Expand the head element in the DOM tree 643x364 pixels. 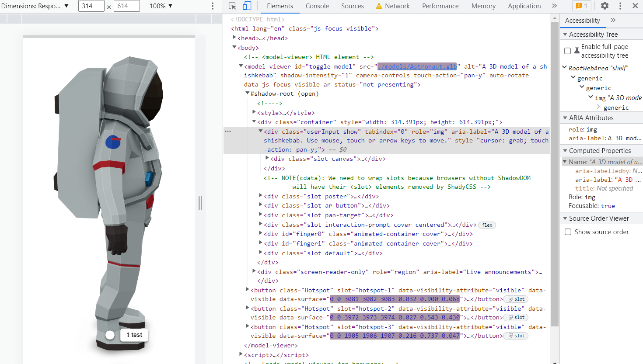tap(234, 38)
